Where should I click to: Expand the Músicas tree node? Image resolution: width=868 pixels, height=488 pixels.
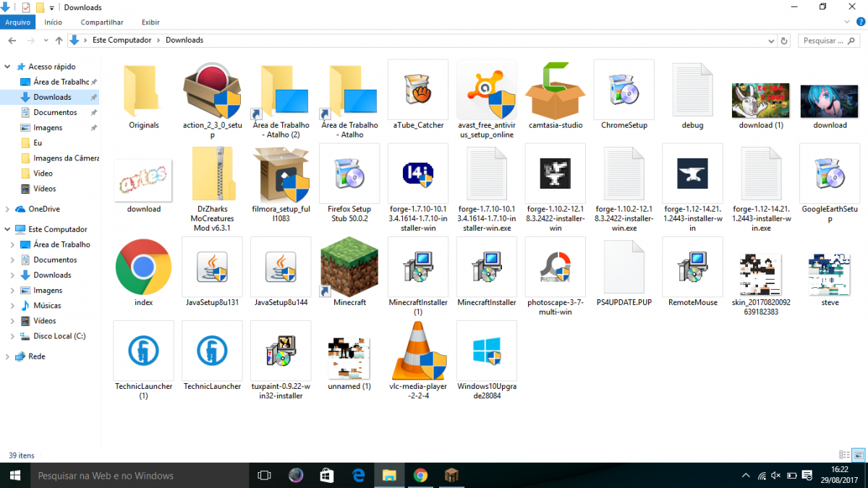coord(13,306)
